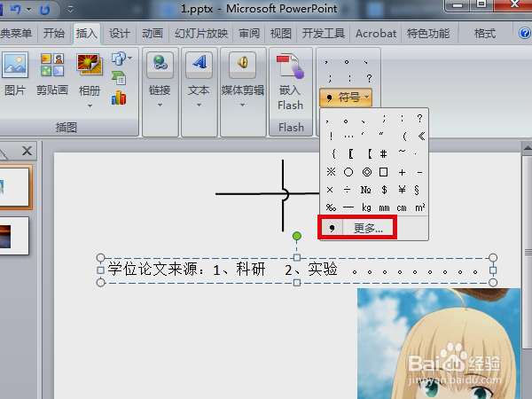
Task: Open the 经典菜单 classic menu tab
Action: (16, 34)
